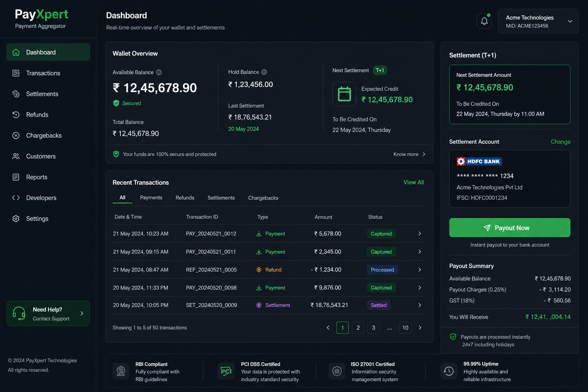Click View All recent transactions link
The width and height of the screenshot is (588, 392).
(x=414, y=182)
